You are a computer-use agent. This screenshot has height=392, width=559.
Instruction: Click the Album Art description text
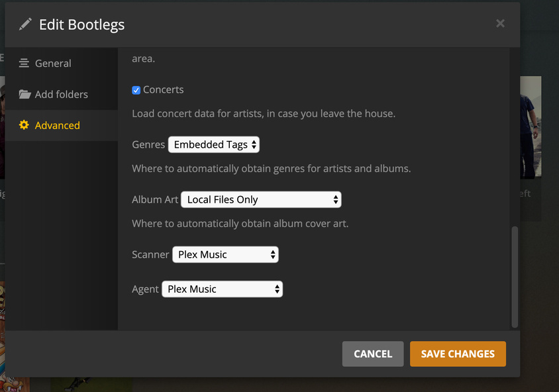[x=240, y=224]
